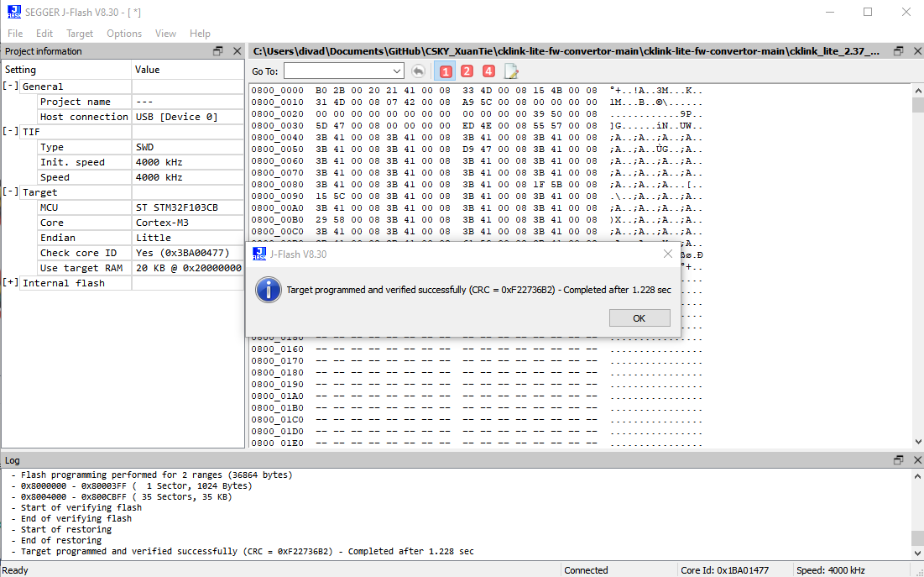This screenshot has width=924, height=577.
Task: Click OK in the J-Flash dialog
Action: (x=639, y=318)
